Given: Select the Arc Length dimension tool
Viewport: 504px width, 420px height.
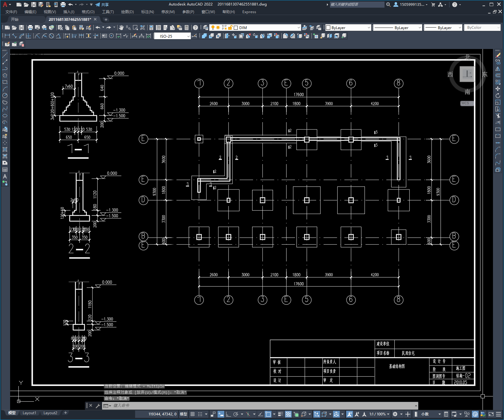Looking at the screenshot, I should [x=21, y=36].
